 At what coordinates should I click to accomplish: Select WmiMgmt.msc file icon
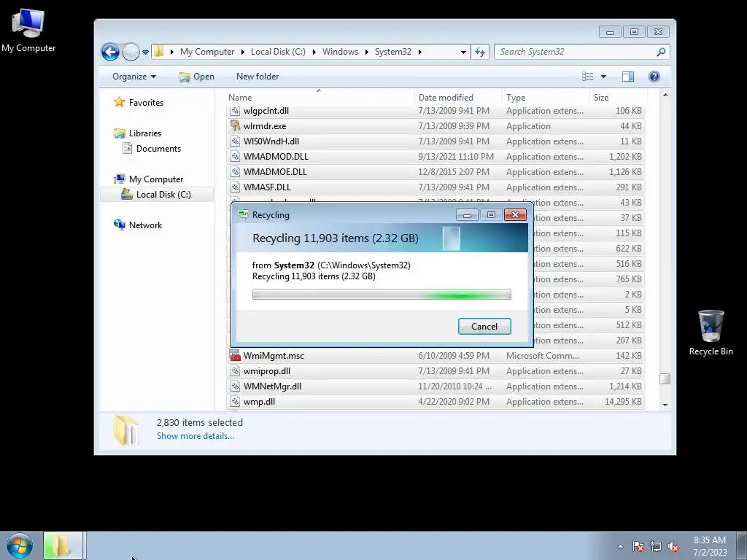click(x=235, y=355)
